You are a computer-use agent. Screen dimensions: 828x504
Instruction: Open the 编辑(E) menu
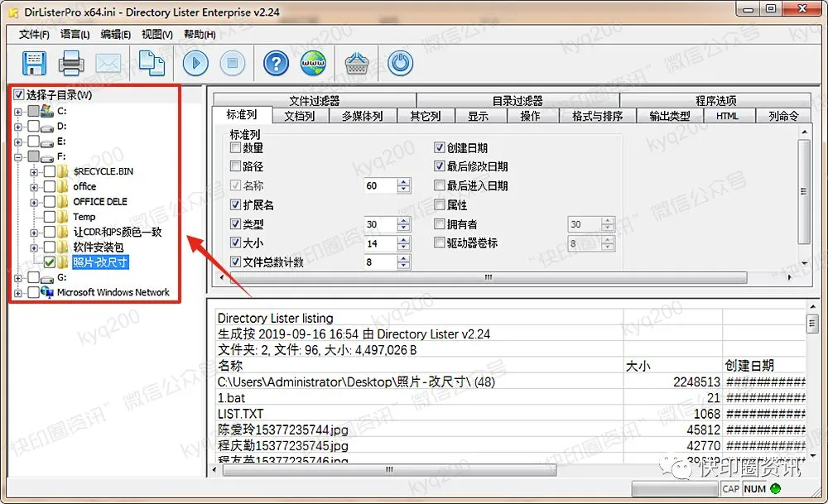click(x=116, y=34)
